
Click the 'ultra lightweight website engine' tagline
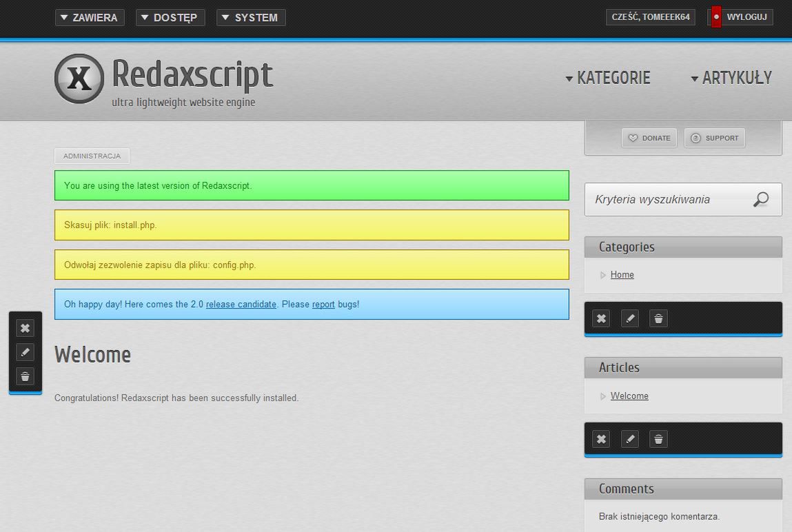(183, 103)
